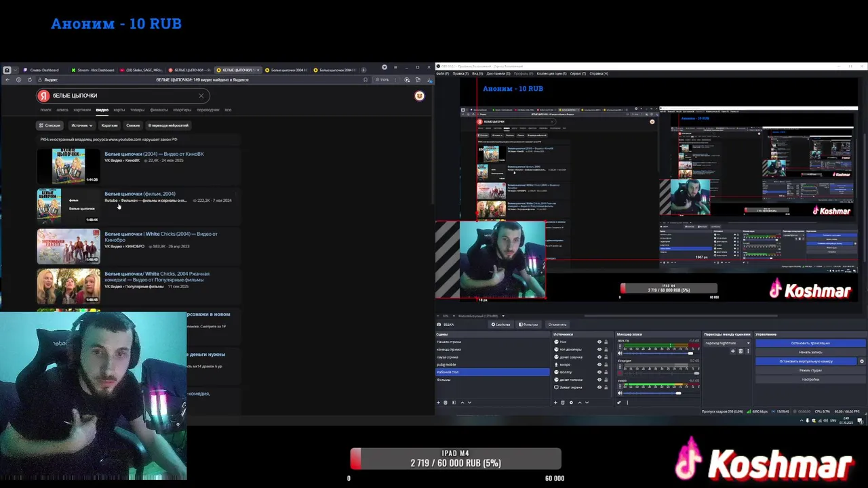The image size is (868, 488).
Task: Remove the scene transition with trash icon
Action: click(x=741, y=351)
